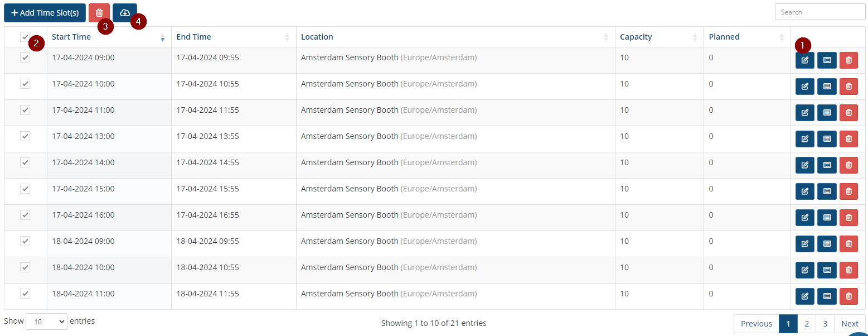Open the Show entries count dropdown
Viewport: 868px width, 336px height.
click(46, 321)
